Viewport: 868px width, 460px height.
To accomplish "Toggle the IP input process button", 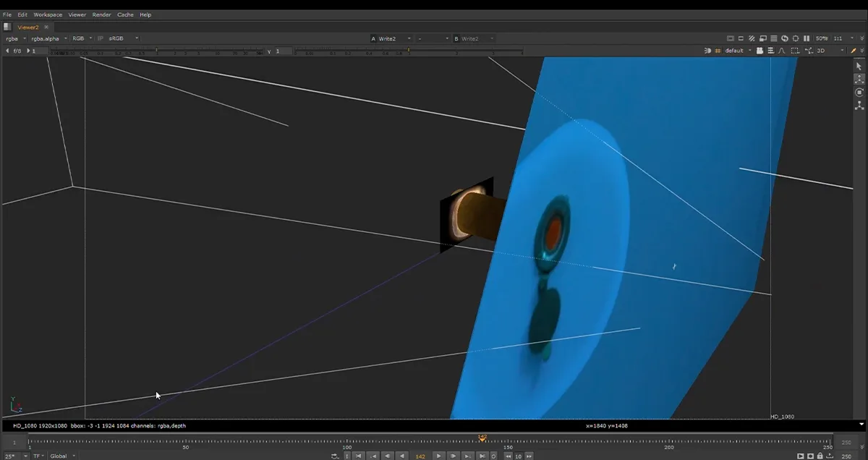I will click(x=101, y=38).
